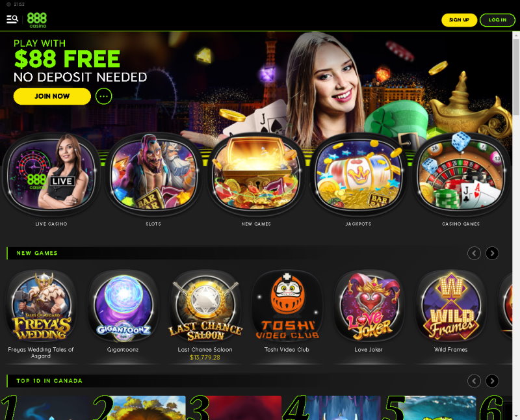The width and height of the screenshot is (520, 420).
Task: Advance Top 10 in Canada carousel right
Action: point(492,381)
